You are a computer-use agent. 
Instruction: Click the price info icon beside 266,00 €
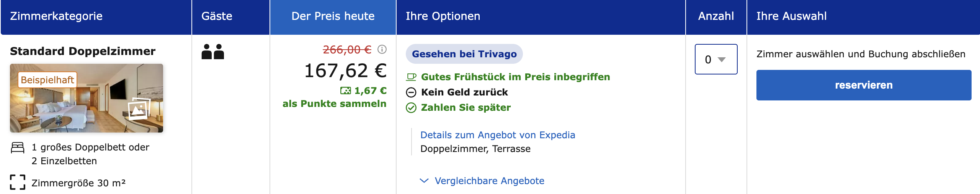pyautogui.click(x=382, y=49)
